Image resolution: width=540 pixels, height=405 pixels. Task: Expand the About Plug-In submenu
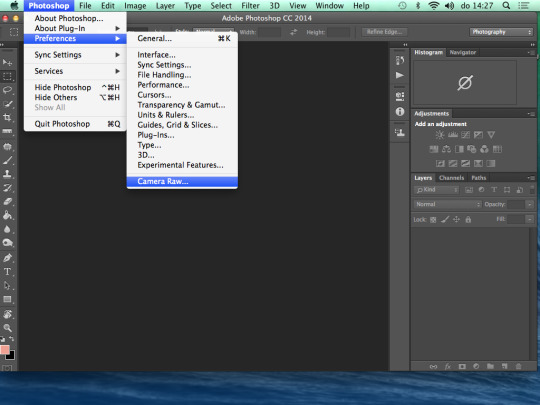coord(76,28)
